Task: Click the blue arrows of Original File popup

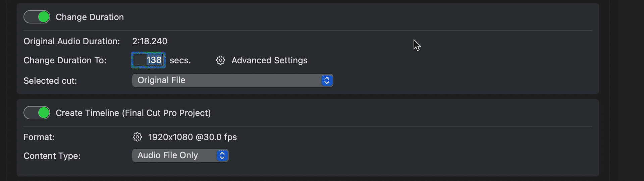Action: (327, 80)
